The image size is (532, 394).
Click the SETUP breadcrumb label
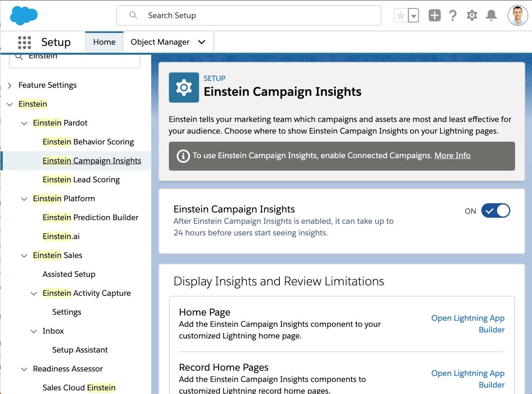pyautogui.click(x=214, y=78)
